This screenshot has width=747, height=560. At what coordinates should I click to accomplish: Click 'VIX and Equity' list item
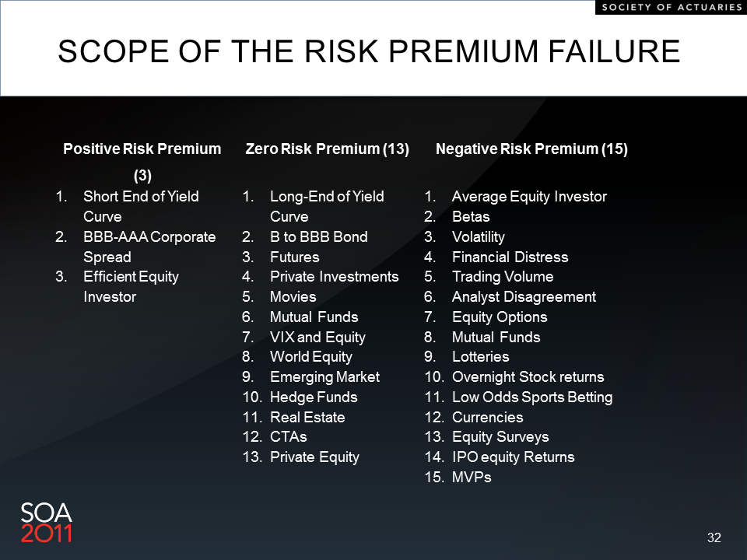(317, 337)
